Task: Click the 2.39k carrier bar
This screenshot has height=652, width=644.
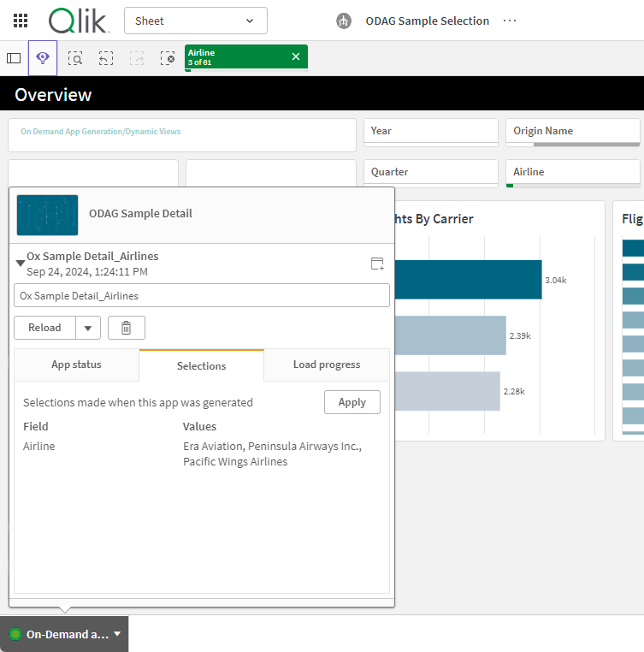Action: pos(450,335)
